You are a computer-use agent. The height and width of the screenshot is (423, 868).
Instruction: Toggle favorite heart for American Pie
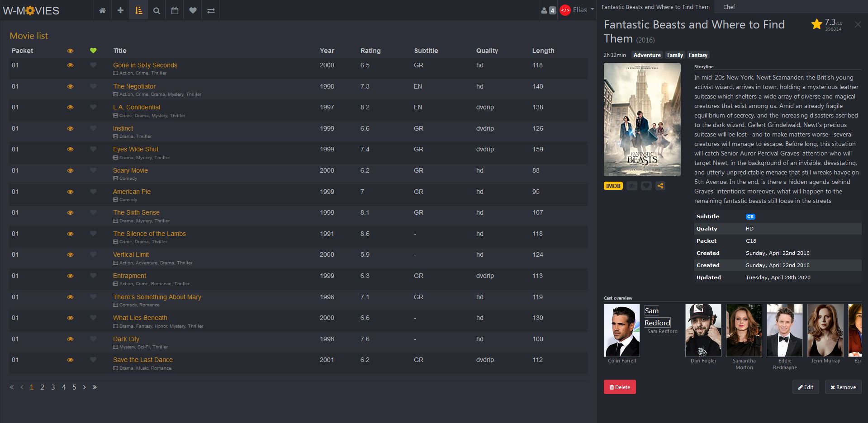pyautogui.click(x=93, y=192)
